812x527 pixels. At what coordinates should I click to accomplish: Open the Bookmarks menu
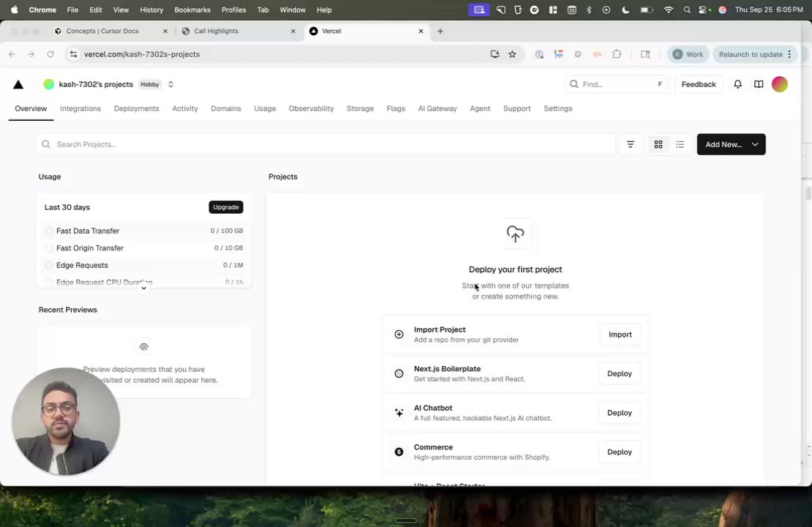[192, 10]
